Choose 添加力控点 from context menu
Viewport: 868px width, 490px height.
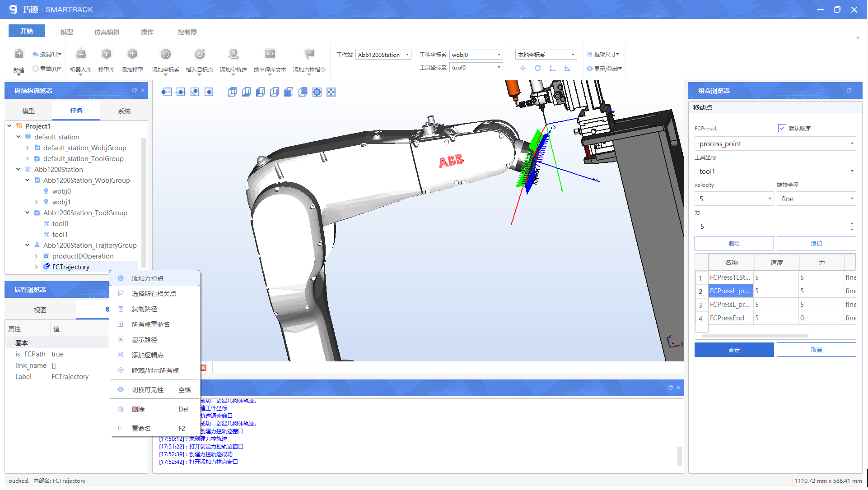pyautogui.click(x=154, y=278)
